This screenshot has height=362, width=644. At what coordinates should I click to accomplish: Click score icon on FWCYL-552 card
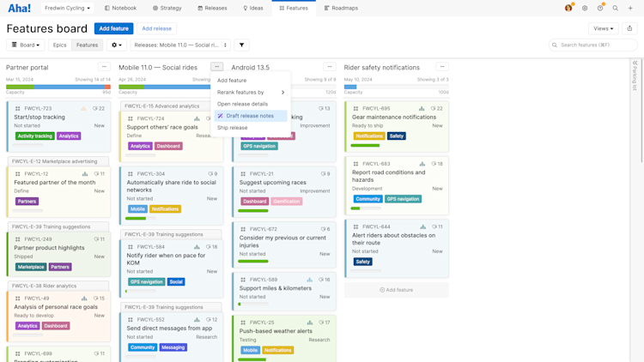[x=197, y=320]
